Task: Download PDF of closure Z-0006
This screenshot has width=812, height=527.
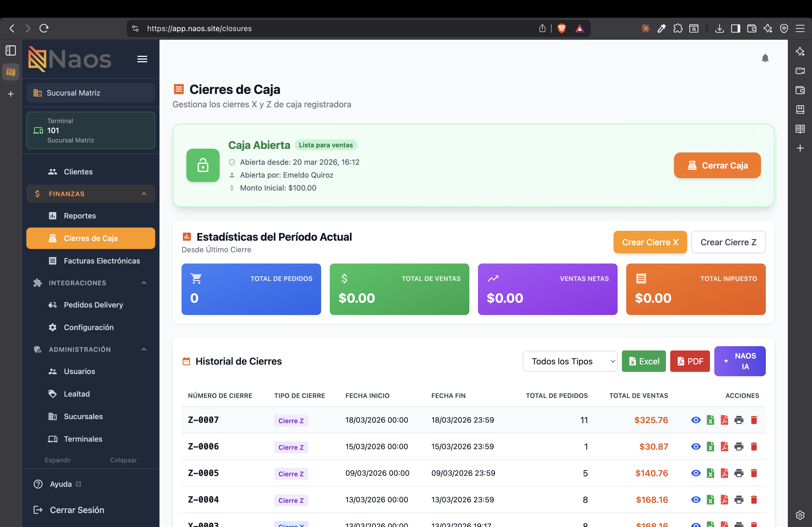Action: click(724, 446)
